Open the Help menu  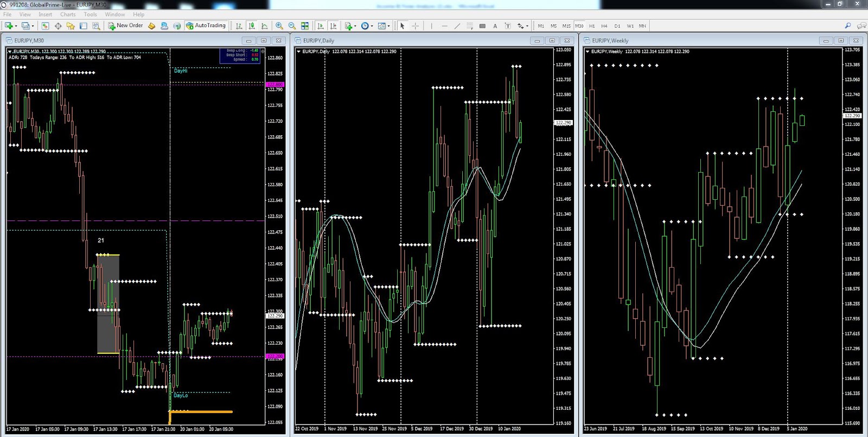click(139, 14)
